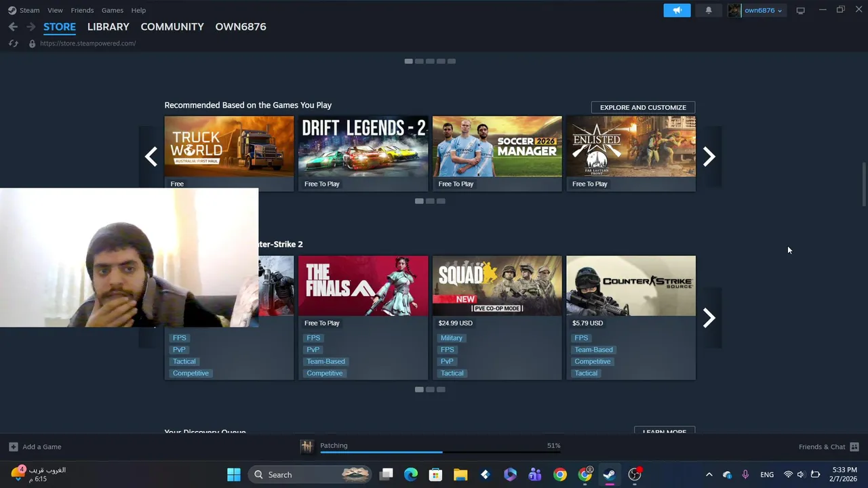The image size is (868, 488).
Task: Click the OneDrive cloud tray icon
Action: tap(728, 474)
